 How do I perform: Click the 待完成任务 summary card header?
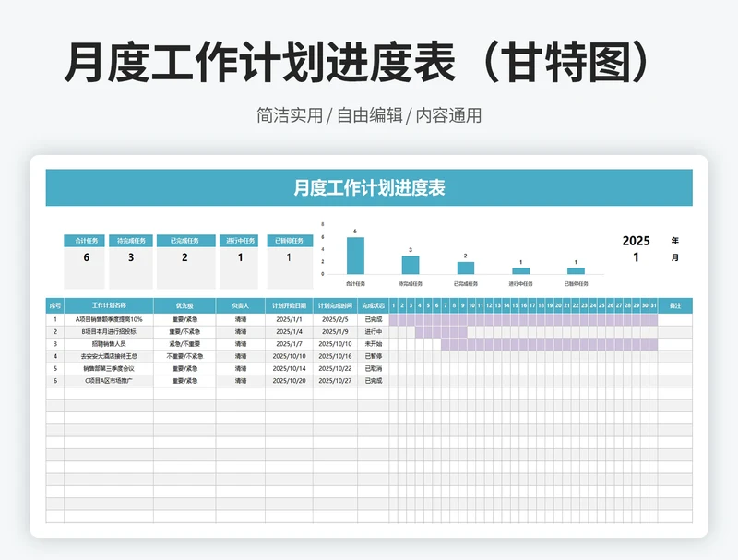click(x=131, y=241)
